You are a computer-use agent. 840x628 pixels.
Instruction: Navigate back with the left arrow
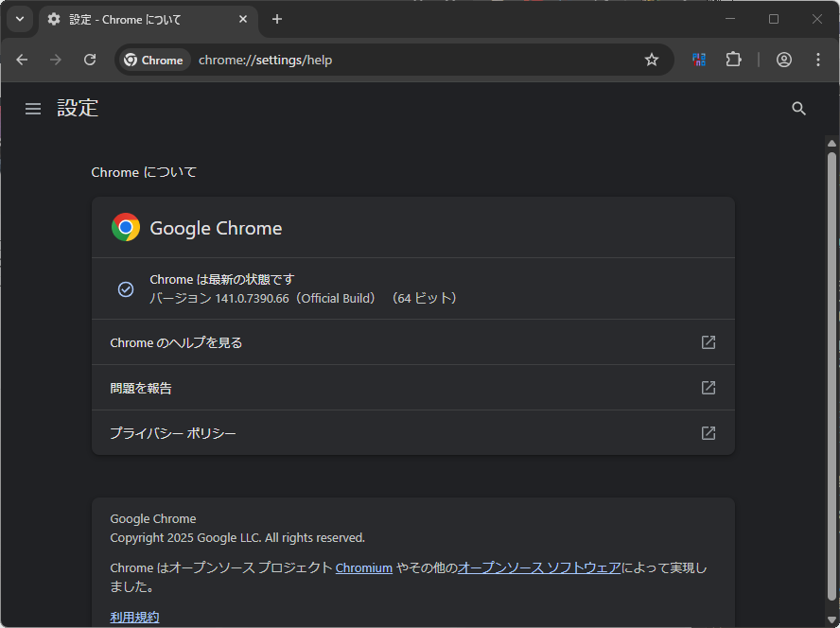pyautogui.click(x=22, y=59)
